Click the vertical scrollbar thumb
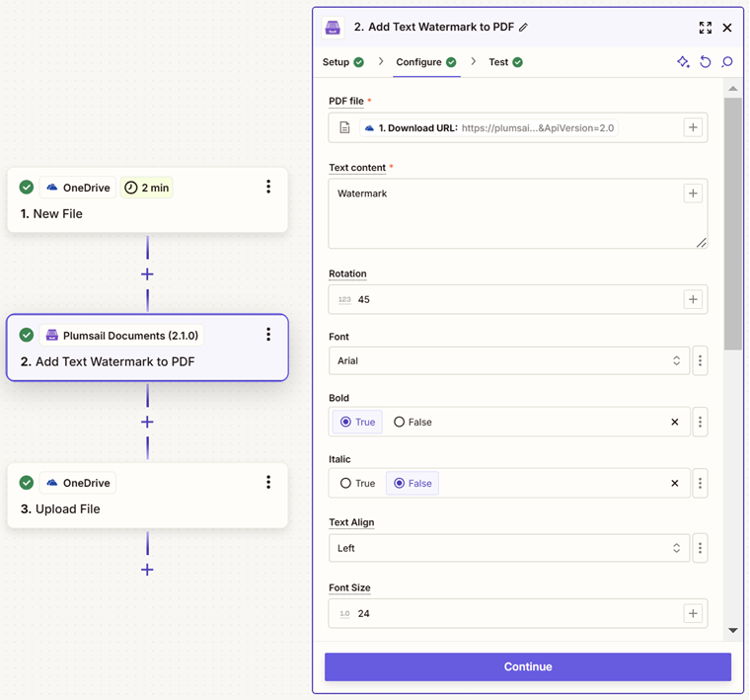 [732, 223]
